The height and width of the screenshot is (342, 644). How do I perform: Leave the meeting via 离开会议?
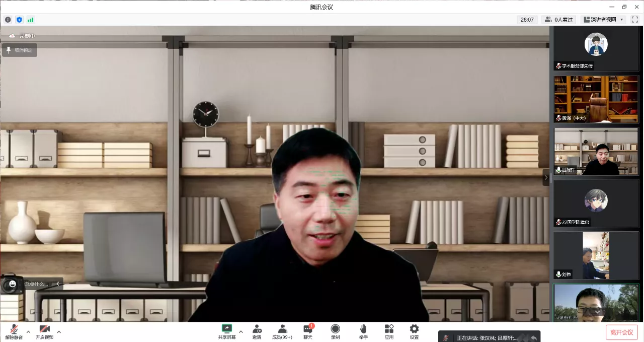click(621, 332)
